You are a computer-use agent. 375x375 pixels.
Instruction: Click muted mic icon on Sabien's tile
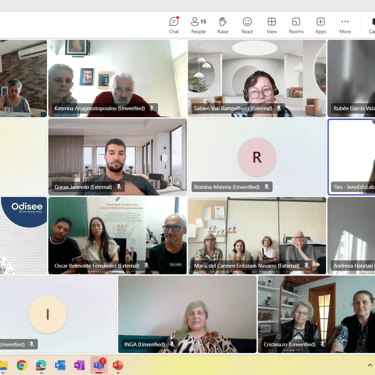pyautogui.click(x=279, y=108)
